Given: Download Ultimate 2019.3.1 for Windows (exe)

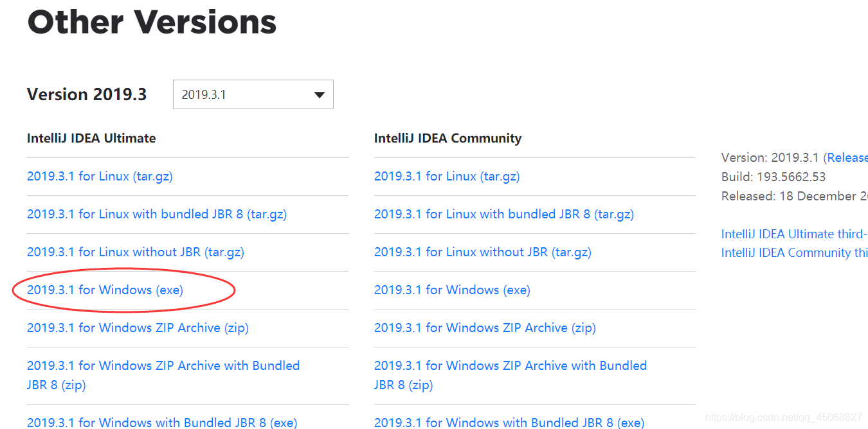Looking at the screenshot, I should (105, 290).
